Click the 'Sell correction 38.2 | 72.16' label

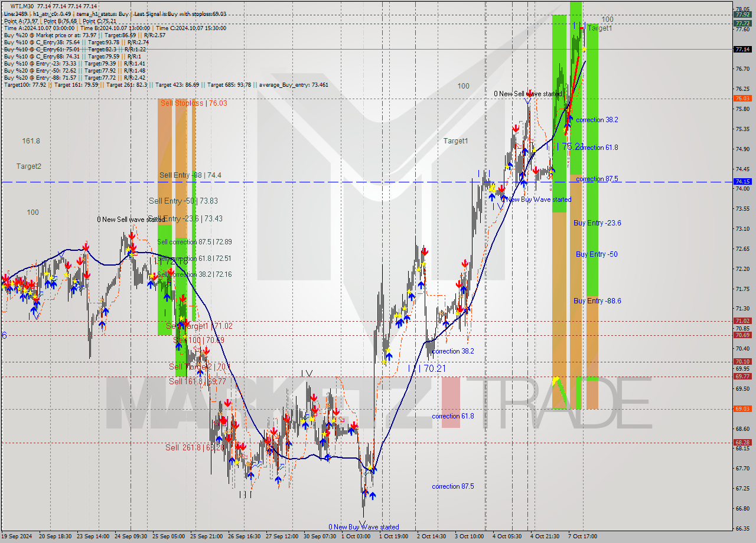point(194,274)
